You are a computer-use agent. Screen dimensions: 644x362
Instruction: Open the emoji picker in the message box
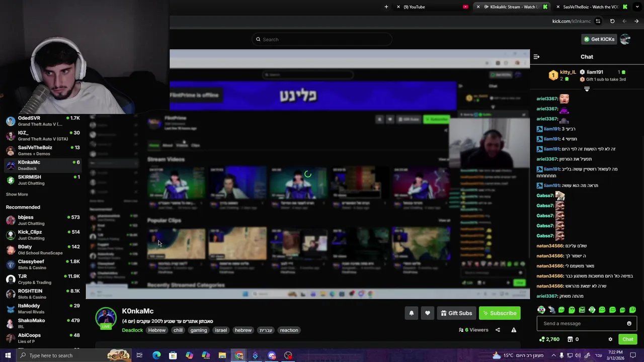click(x=629, y=323)
